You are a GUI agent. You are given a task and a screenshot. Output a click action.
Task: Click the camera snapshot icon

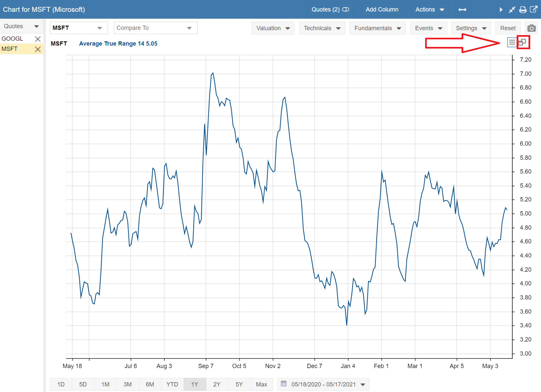[531, 28]
